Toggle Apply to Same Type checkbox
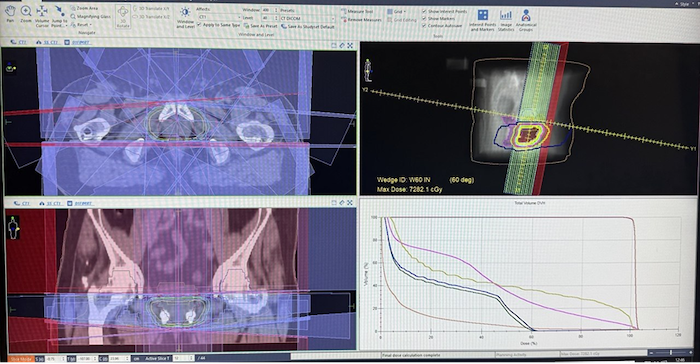This screenshot has height=364, width=700. tap(219, 25)
